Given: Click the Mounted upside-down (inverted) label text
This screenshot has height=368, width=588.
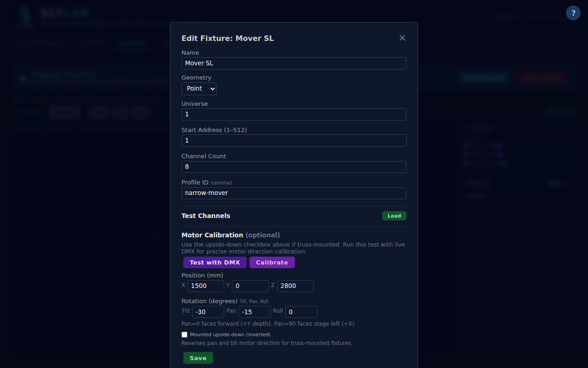Looking at the screenshot, I should pyautogui.click(x=230, y=335).
